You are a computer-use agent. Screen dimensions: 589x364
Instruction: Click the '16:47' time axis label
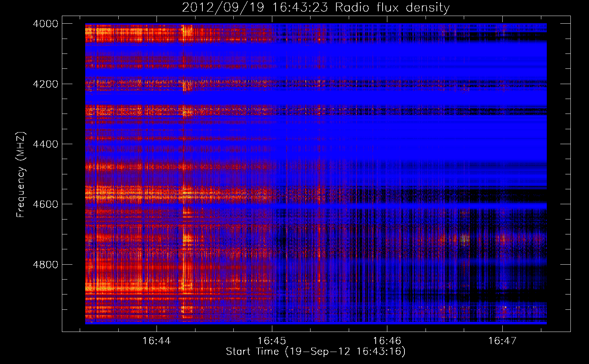coord(502,341)
